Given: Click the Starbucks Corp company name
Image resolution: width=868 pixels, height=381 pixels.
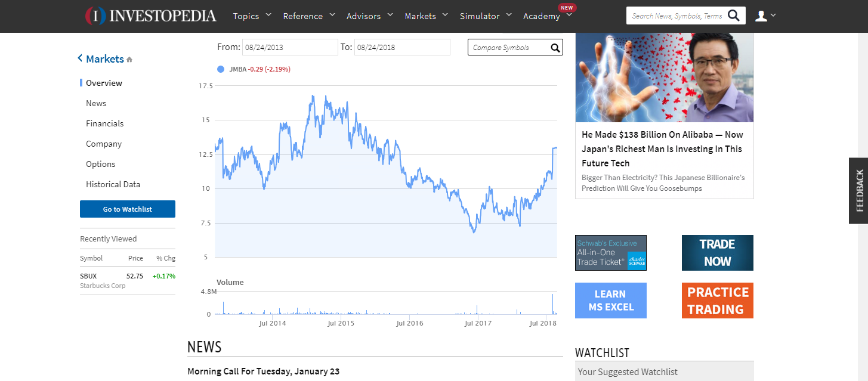Looking at the screenshot, I should point(103,286).
